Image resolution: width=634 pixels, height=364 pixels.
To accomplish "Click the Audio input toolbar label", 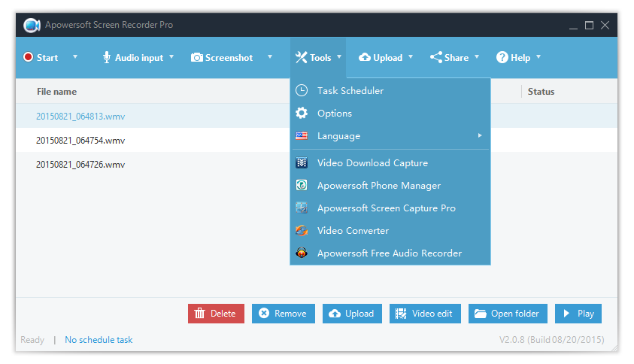I will coord(139,58).
